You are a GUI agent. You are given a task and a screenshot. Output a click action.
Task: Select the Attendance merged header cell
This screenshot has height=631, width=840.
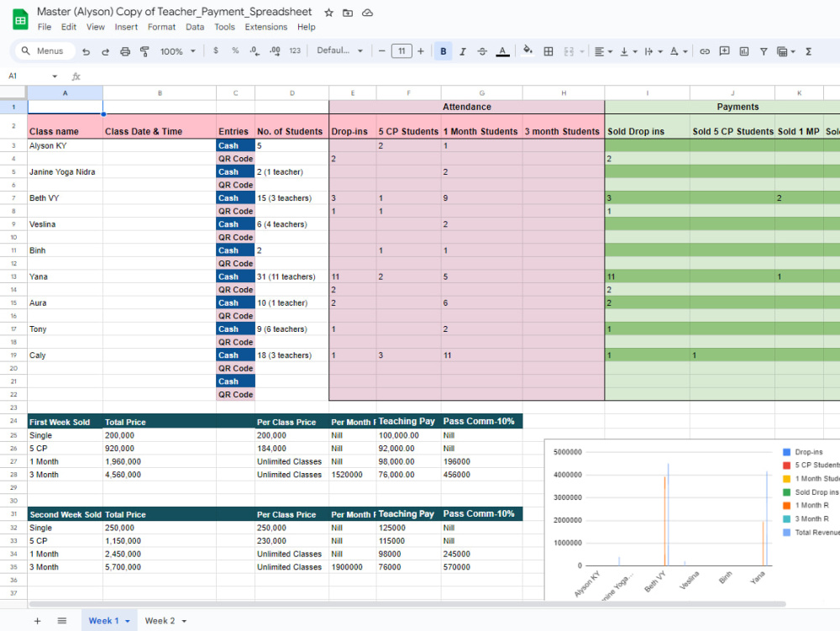click(x=466, y=107)
